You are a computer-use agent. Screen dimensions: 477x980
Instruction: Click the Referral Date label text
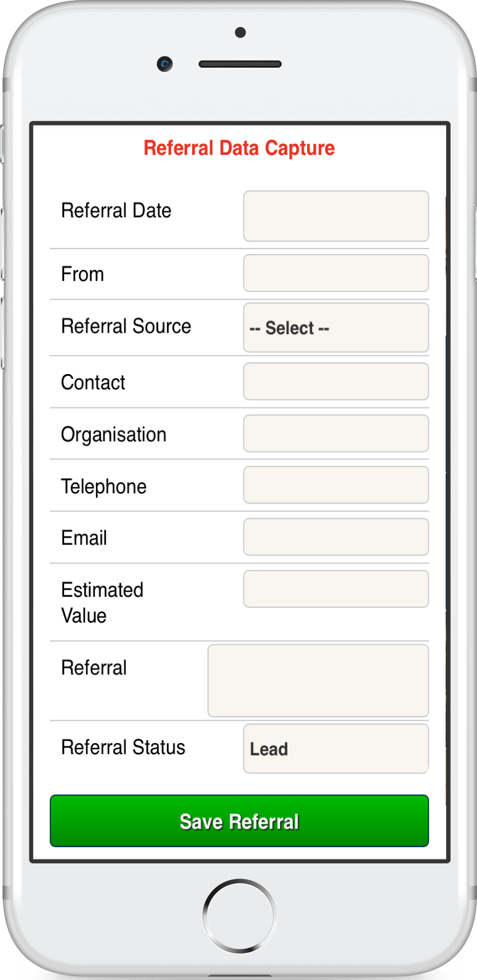click(116, 210)
